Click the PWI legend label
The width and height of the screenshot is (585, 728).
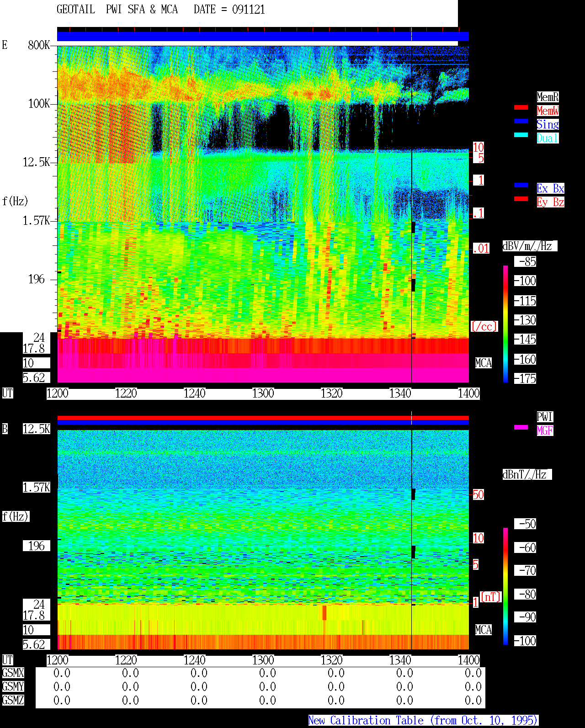[545, 417]
